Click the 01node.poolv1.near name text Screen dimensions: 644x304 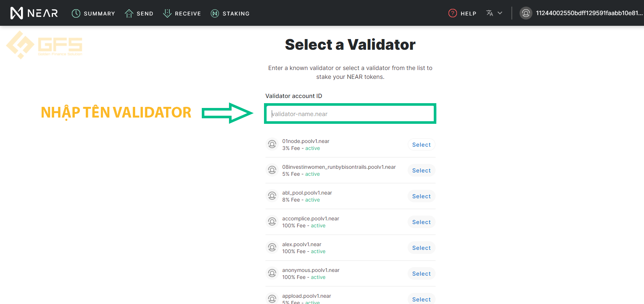pyautogui.click(x=306, y=141)
